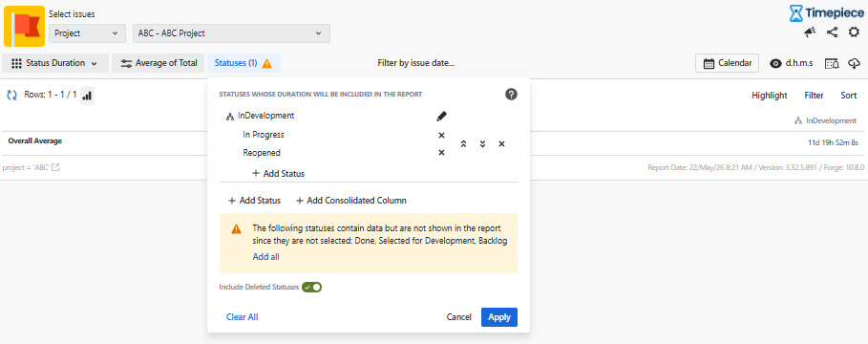This screenshot has width=868, height=344.
Task: Apply the status selection
Action: pos(499,317)
